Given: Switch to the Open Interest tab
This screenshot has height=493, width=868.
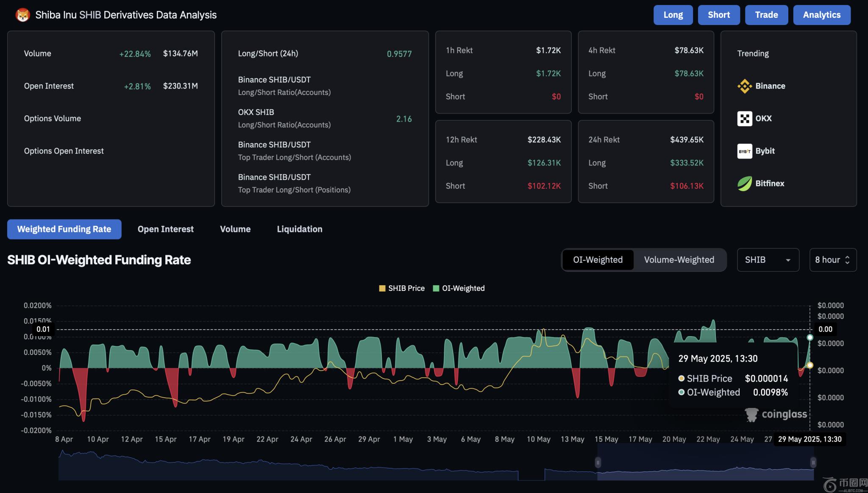Looking at the screenshot, I should tap(165, 229).
